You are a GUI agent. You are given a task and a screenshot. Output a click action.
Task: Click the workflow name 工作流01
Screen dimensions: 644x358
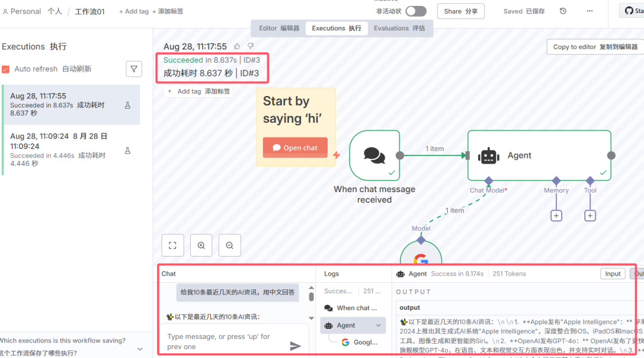pyautogui.click(x=89, y=11)
